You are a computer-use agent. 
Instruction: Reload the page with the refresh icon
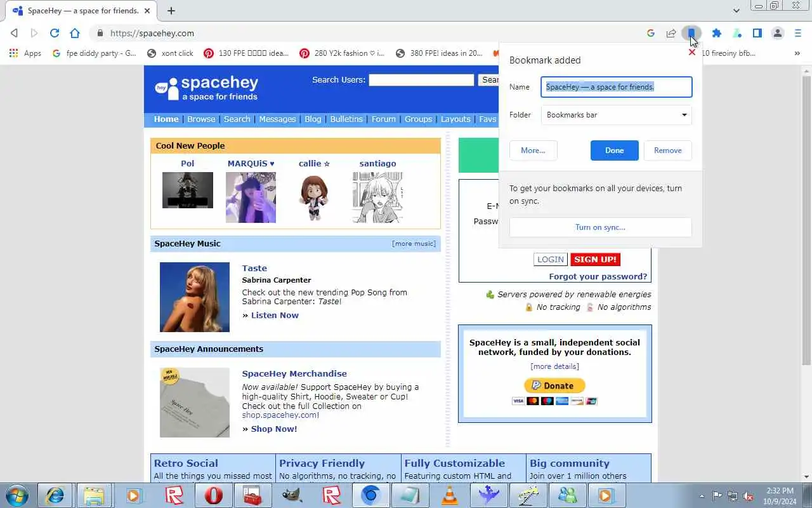click(55, 33)
